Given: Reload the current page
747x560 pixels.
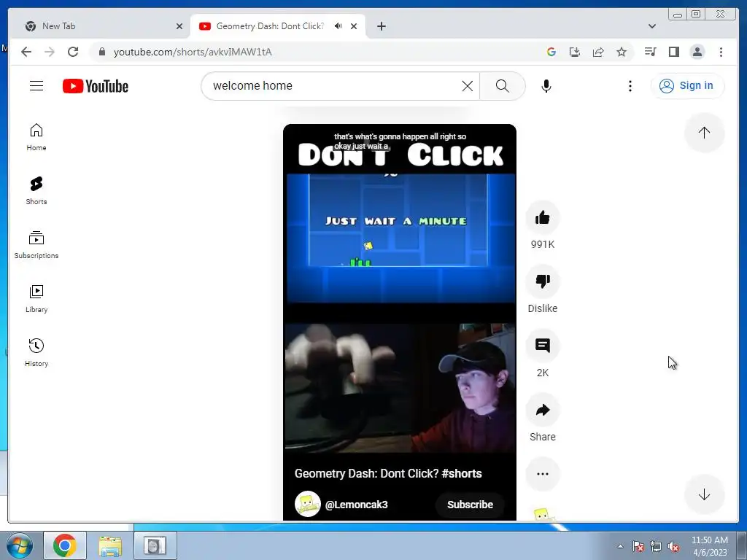Looking at the screenshot, I should (73, 52).
